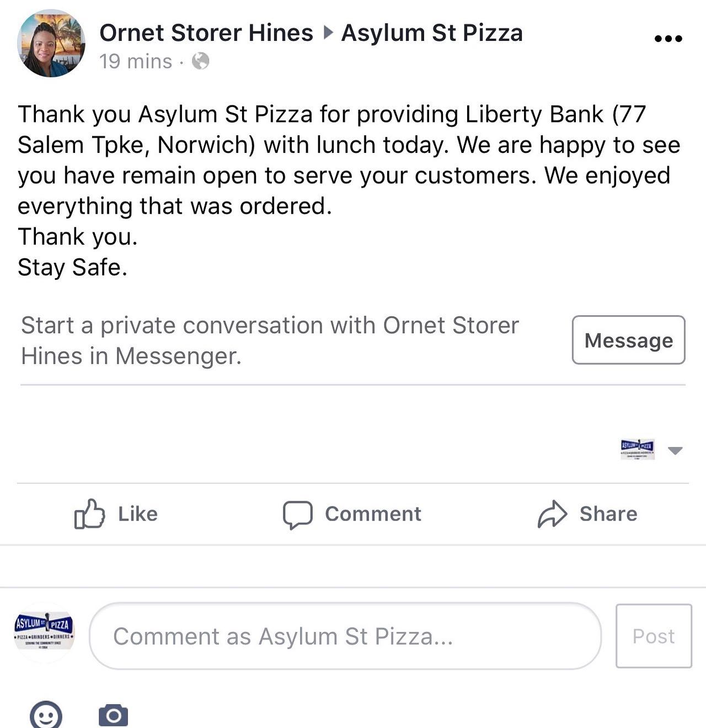The image size is (706, 728).
Task: Click the thumbs-up Like icon
Action: [89, 514]
